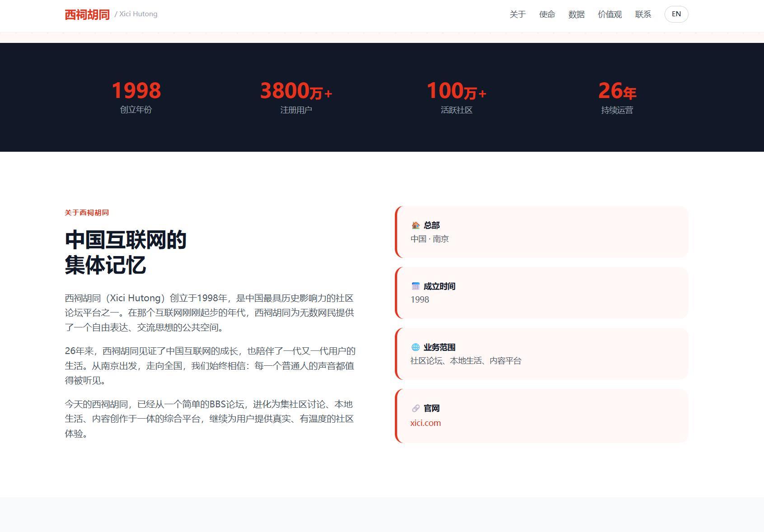Go to the 使命 section
Viewport: 764px width, 532px height.
547,14
